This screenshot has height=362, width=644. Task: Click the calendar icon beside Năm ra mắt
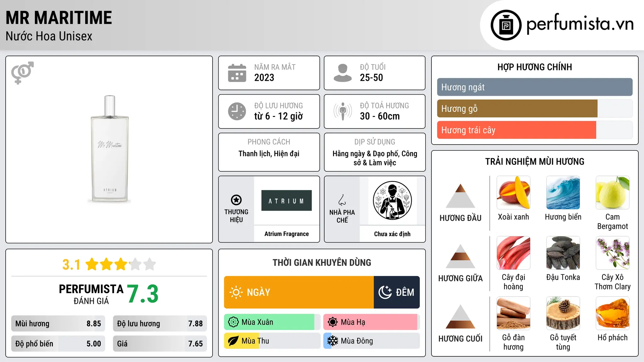pos(237,73)
